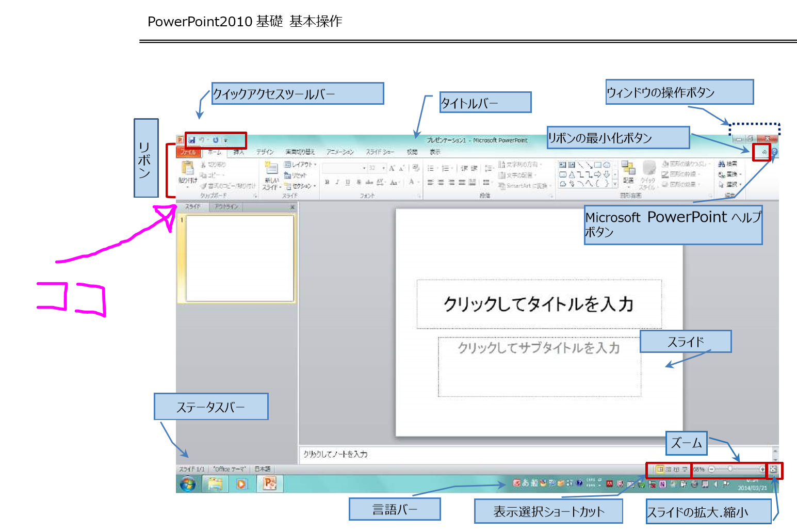Click the クイックスタイル (Quick Styles) icon

[648, 168]
